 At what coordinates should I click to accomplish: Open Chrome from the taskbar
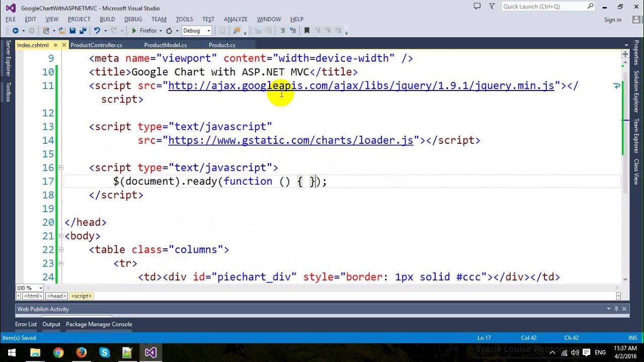[58, 352]
